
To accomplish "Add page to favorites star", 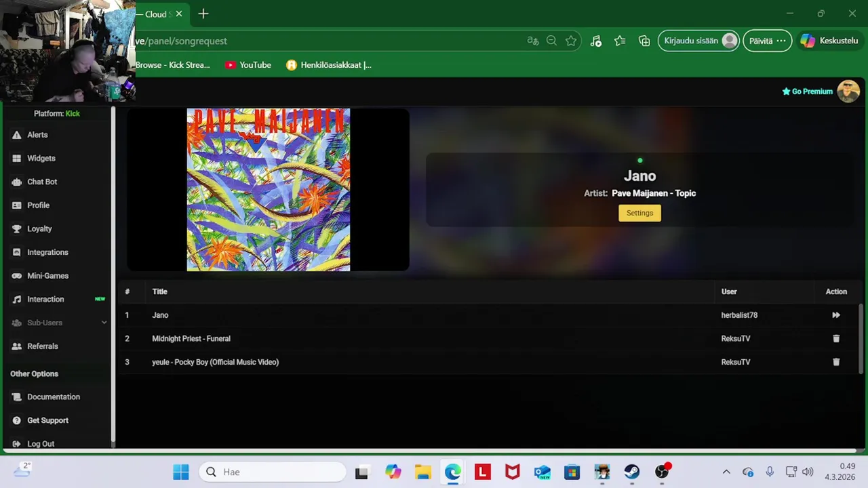I will point(571,41).
